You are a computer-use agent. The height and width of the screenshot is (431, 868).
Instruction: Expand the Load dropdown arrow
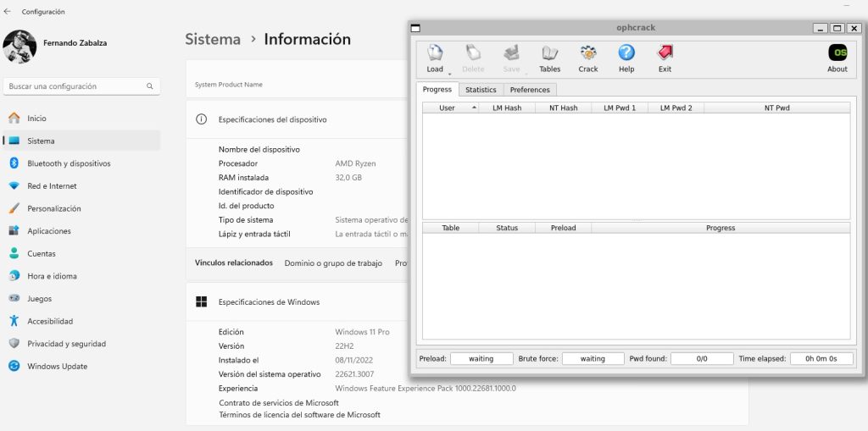point(449,74)
